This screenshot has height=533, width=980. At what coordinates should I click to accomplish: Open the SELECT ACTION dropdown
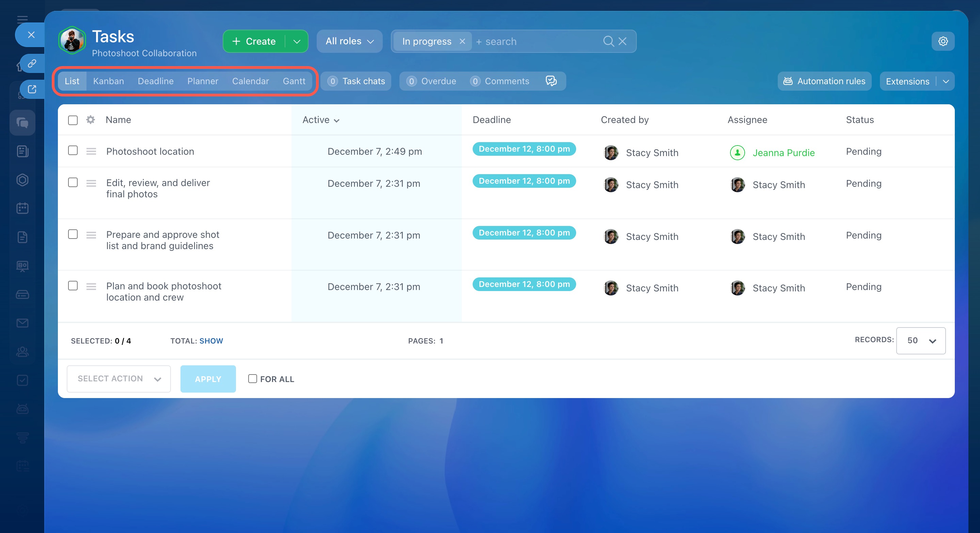point(119,378)
